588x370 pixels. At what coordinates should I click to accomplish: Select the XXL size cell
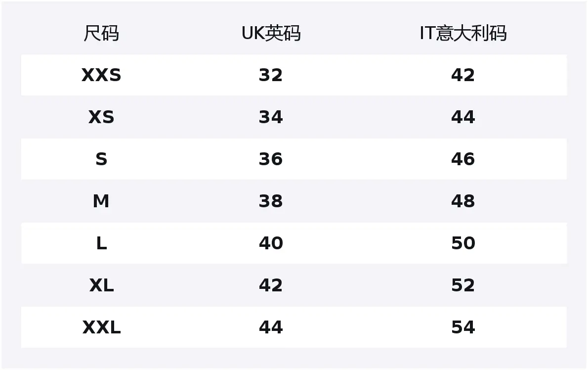[101, 327]
